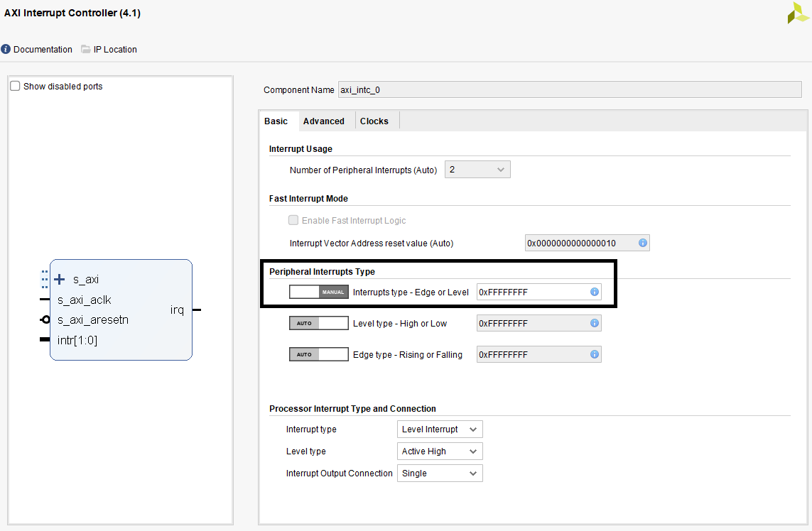Screen dimensions: 812x531
Task: Expand the s_axi interface plus icon
Action: pos(60,280)
